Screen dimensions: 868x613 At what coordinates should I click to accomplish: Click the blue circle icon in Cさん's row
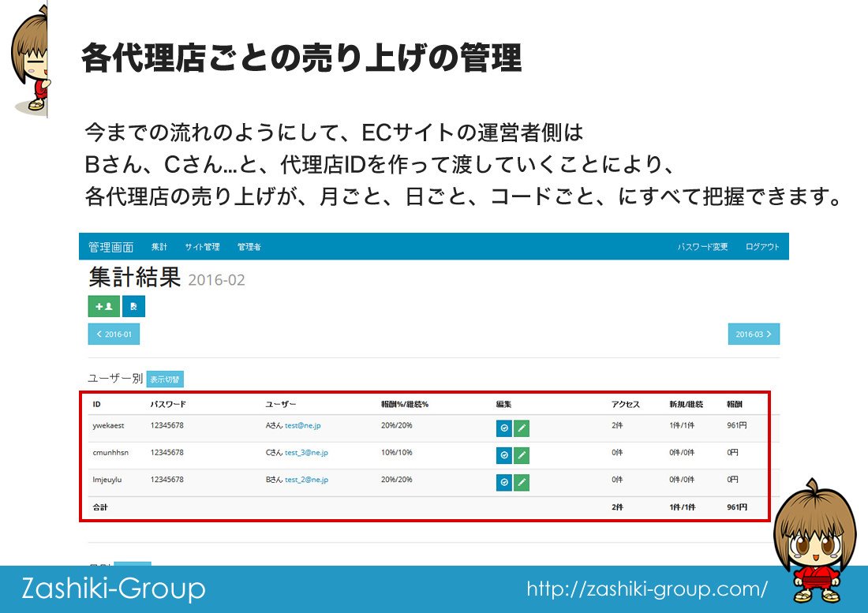coord(504,455)
